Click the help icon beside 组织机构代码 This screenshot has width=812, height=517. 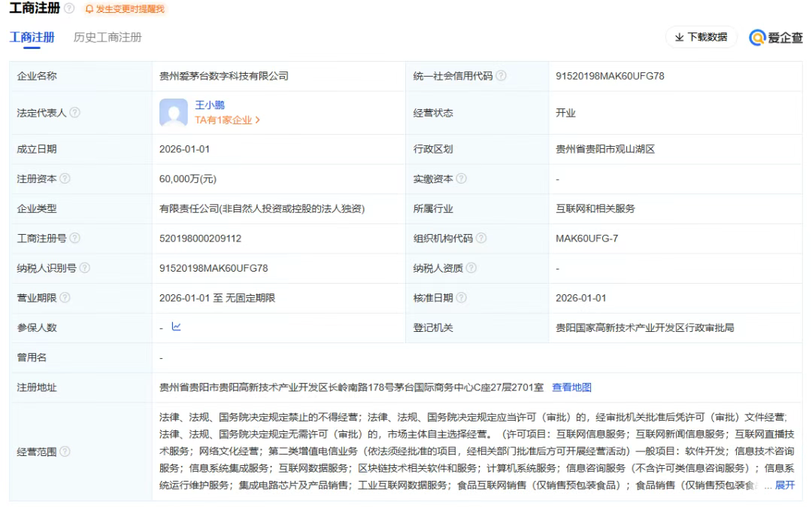(x=481, y=239)
